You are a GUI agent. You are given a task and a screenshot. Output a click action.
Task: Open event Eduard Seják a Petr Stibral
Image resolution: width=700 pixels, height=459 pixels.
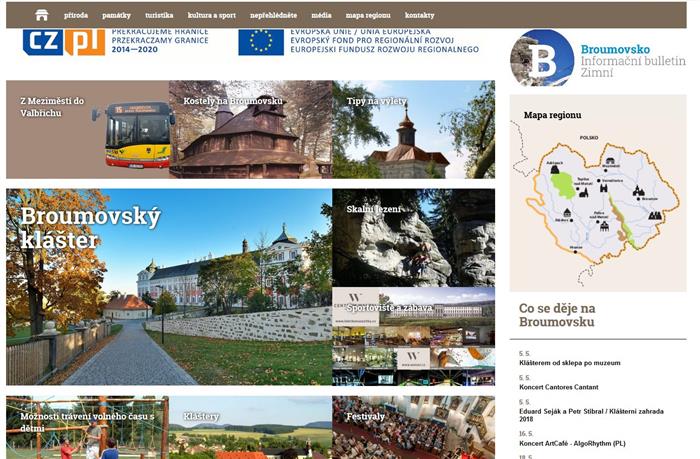592,415
